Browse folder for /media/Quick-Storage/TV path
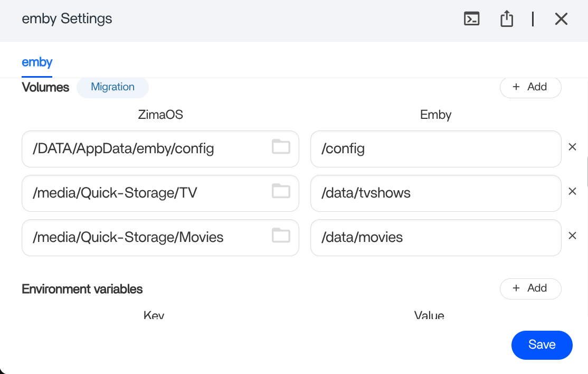Image resolution: width=588 pixels, height=374 pixels. (x=281, y=191)
